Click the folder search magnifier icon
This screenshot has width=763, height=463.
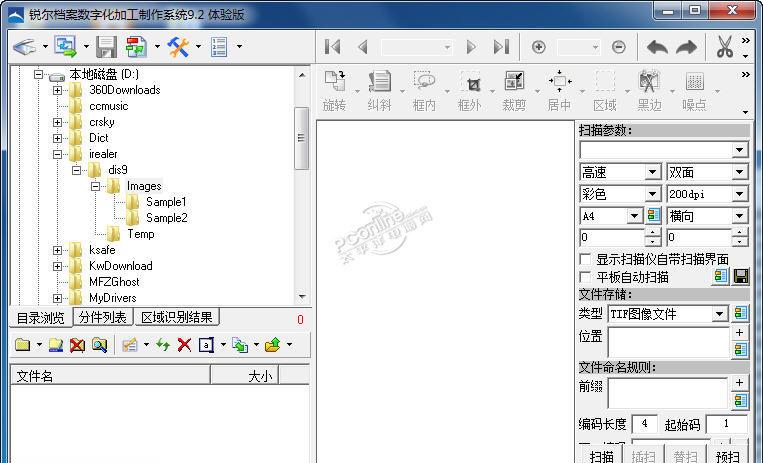[99, 345]
